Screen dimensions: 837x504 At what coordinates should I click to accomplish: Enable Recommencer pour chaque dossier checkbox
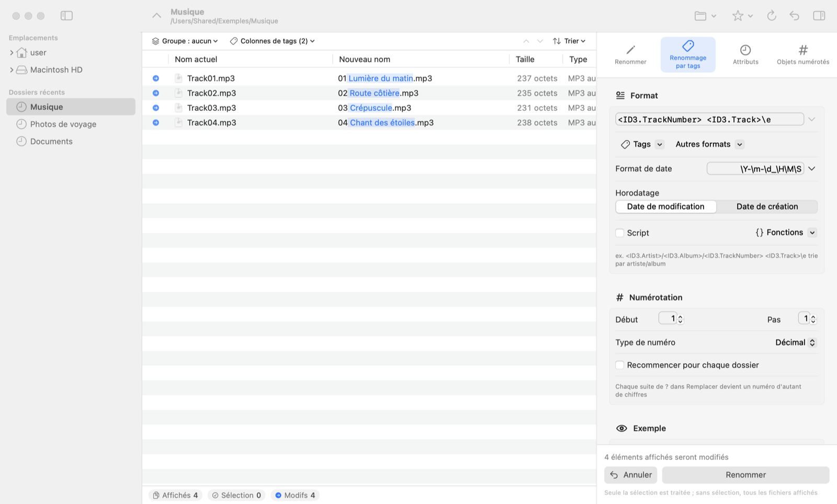pyautogui.click(x=620, y=365)
